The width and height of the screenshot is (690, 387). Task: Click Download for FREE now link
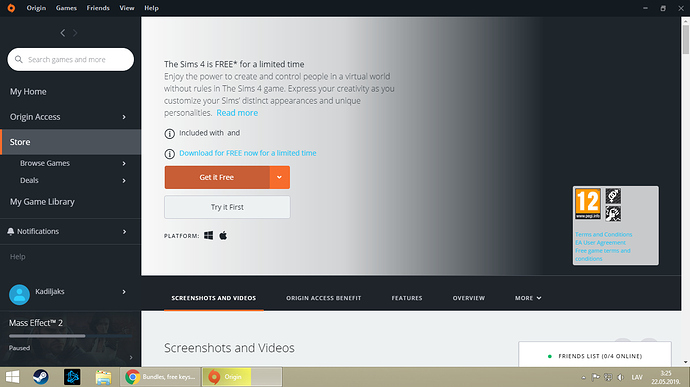(x=248, y=153)
